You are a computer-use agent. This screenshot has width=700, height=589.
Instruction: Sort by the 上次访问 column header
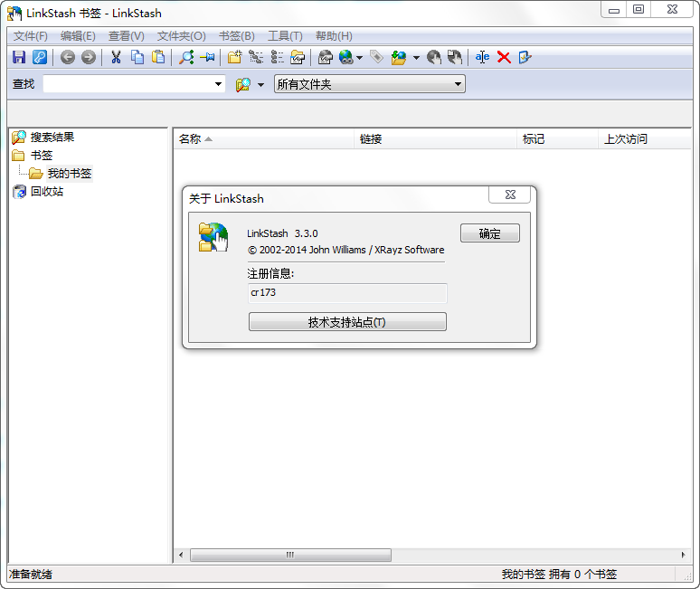click(644, 138)
